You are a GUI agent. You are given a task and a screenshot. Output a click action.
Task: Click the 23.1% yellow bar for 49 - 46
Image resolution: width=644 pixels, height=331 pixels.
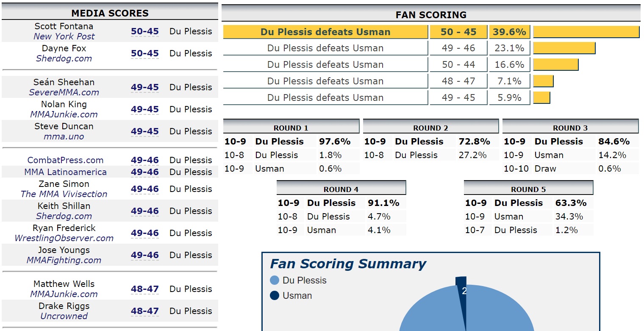click(x=564, y=48)
